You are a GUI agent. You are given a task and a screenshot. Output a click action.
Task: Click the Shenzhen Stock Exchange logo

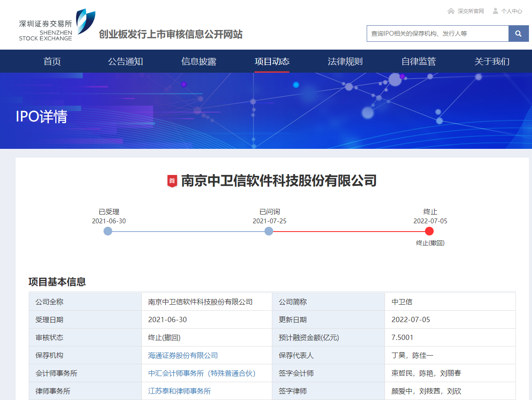[x=57, y=26]
